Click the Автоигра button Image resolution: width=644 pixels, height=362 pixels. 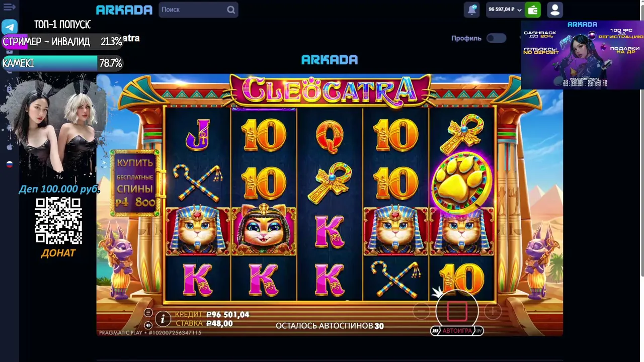[457, 330]
